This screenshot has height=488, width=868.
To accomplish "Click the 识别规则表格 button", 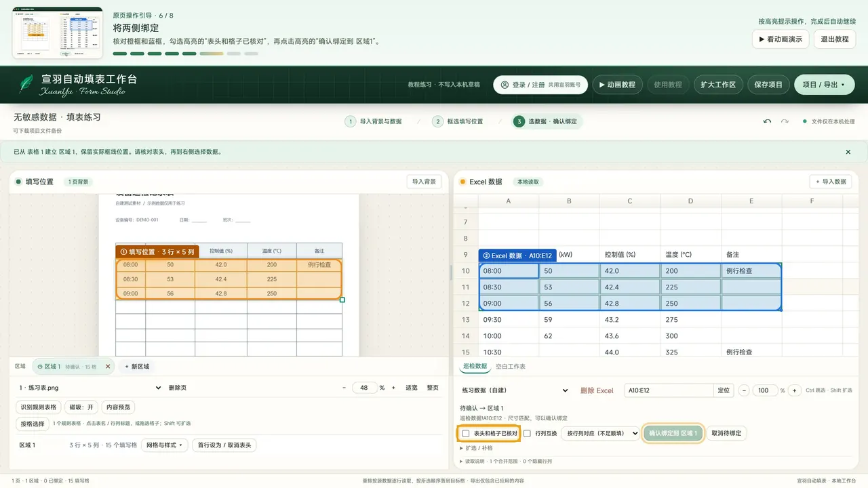I will [38, 407].
